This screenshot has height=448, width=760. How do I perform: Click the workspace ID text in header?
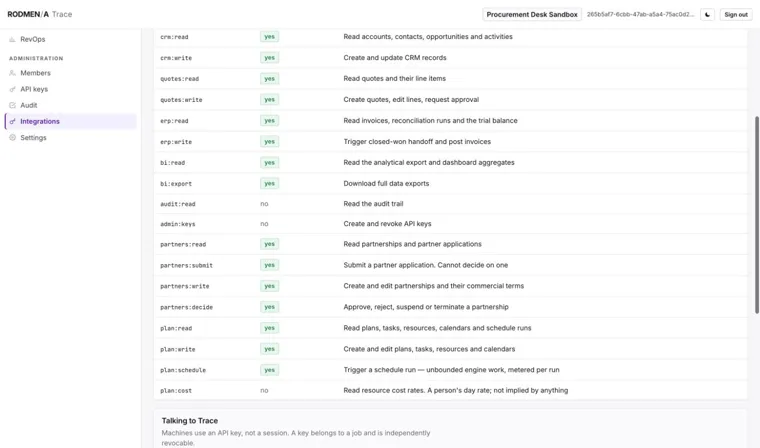[640, 15]
